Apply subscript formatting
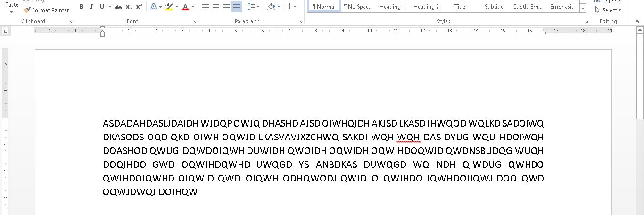This screenshot has height=215, width=644. pyautogui.click(x=129, y=7)
